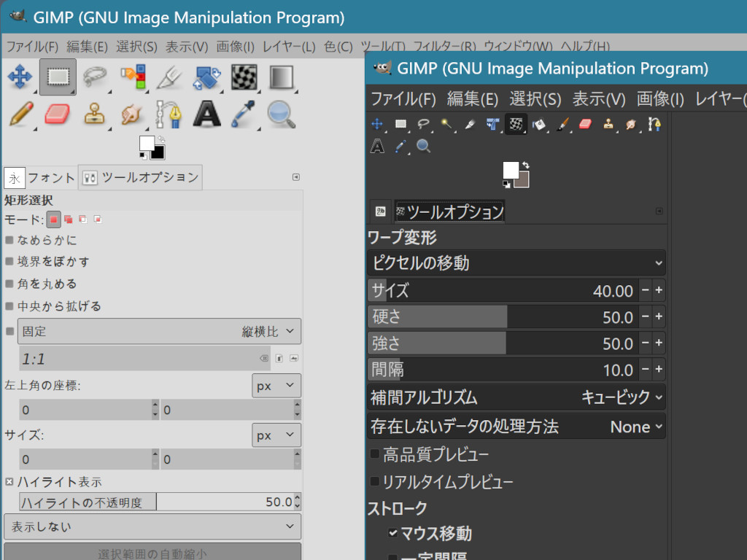Image resolution: width=747 pixels, height=560 pixels.
Task: Open 選択(S) menu in the dark window
Action: (x=535, y=99)
